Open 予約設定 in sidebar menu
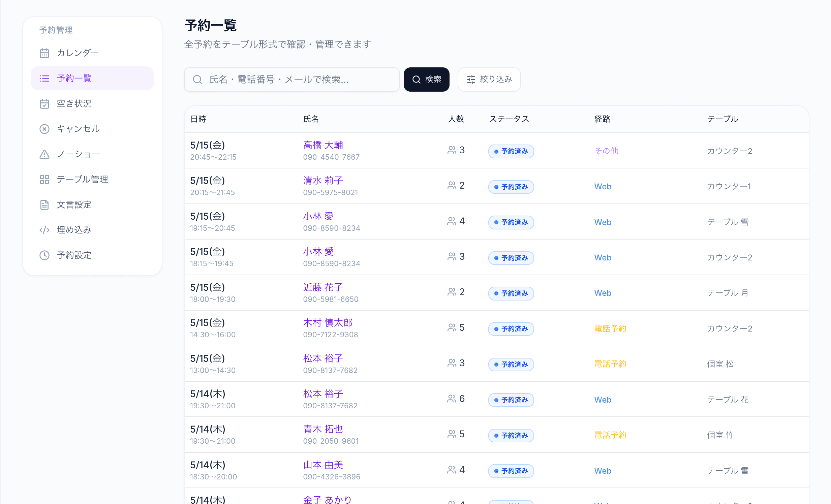 point(74,255)
